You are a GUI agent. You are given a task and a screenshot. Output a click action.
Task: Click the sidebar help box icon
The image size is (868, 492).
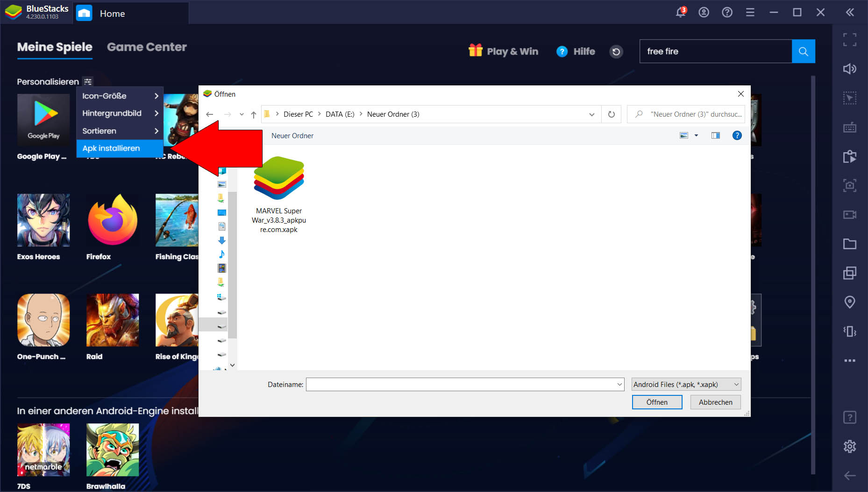tap(850, 417)
